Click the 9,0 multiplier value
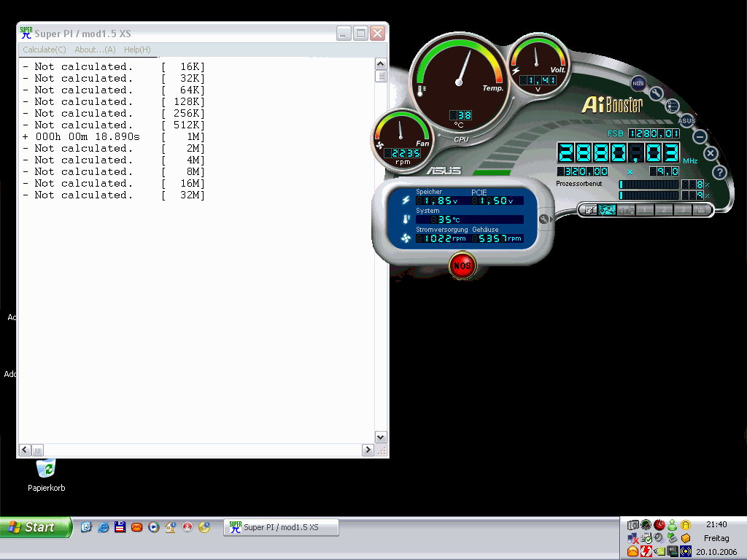Viewport: 747px width, 560px height. (664, 171)
